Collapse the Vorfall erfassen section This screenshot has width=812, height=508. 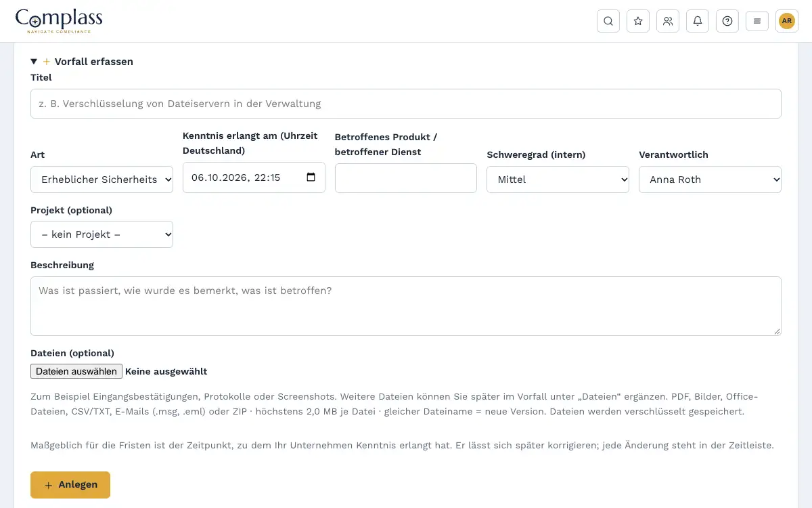click(x=82, y=62)
